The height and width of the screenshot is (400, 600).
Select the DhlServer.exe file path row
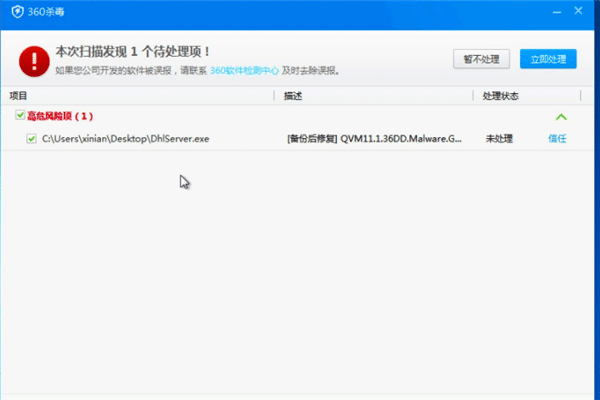[x=125, y=138]
